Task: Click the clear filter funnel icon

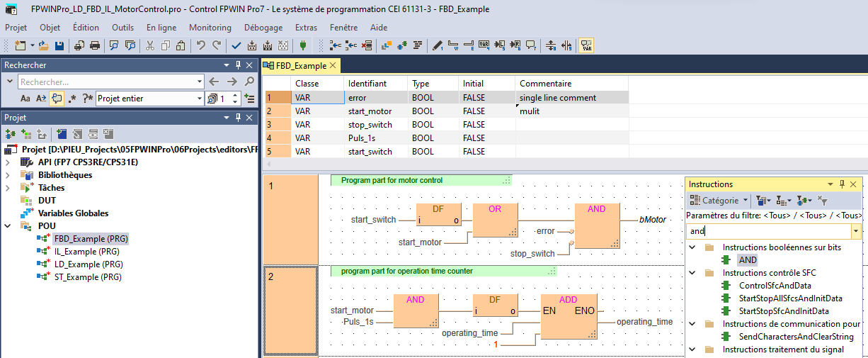Action: 823,201
